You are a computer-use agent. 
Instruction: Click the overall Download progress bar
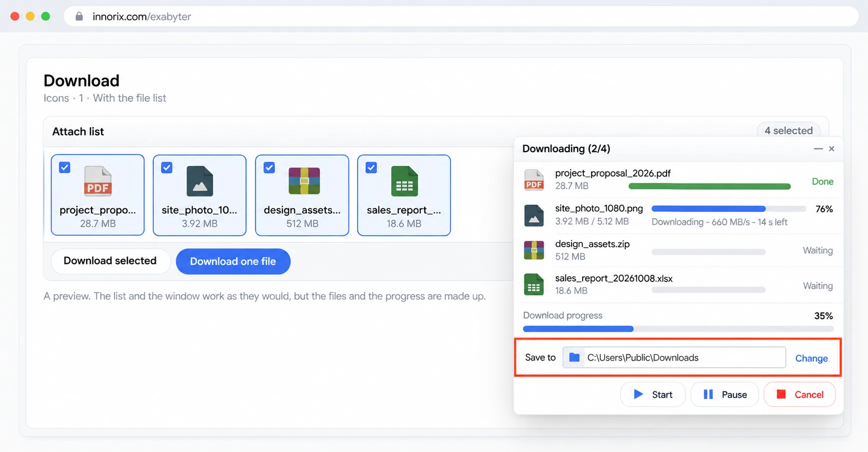678,329
